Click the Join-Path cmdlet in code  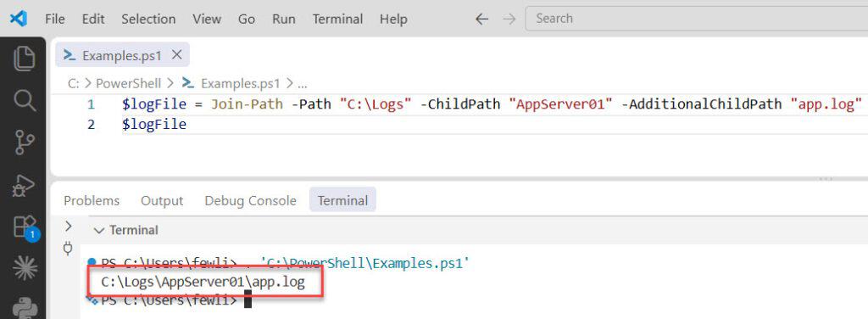click(247, 104)
